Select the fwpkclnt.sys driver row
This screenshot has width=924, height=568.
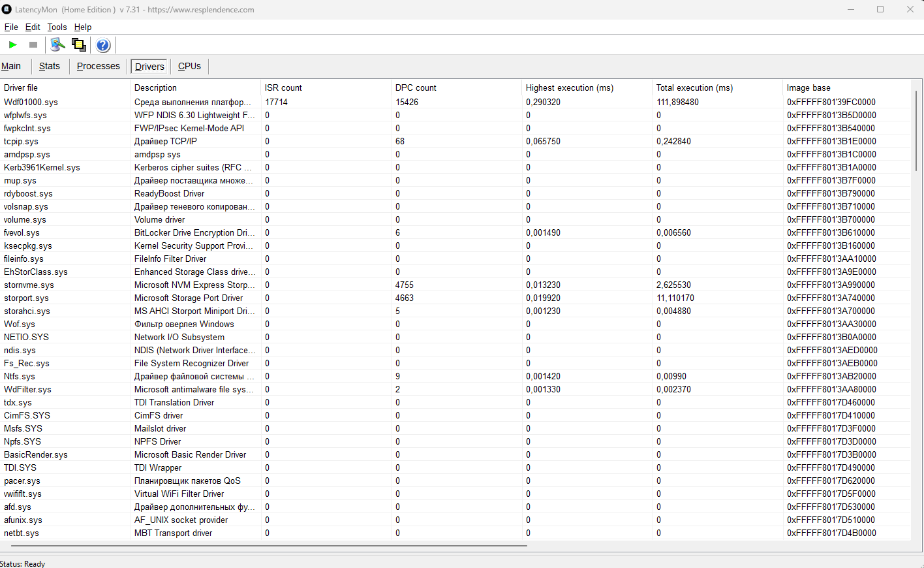[x=455, y=128]
